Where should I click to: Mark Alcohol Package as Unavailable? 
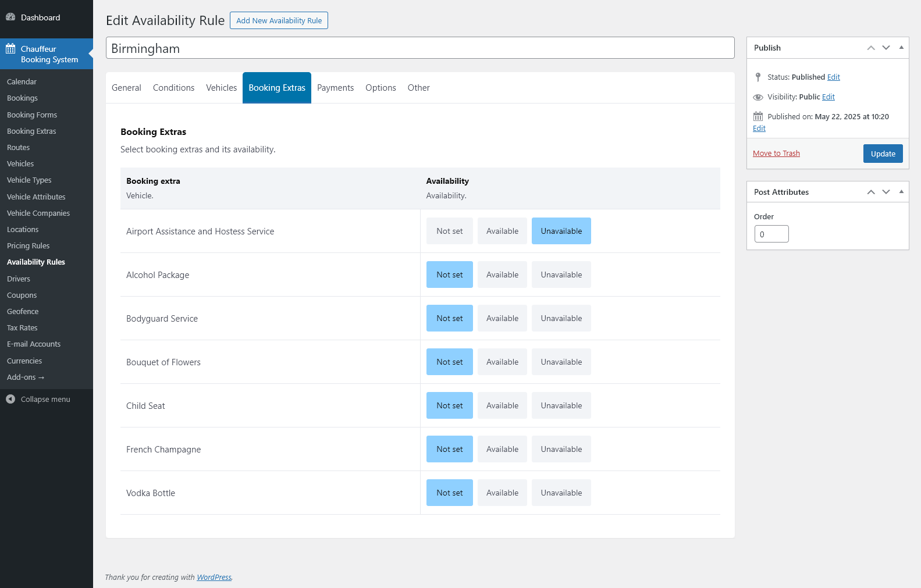[x=561, y=275]
